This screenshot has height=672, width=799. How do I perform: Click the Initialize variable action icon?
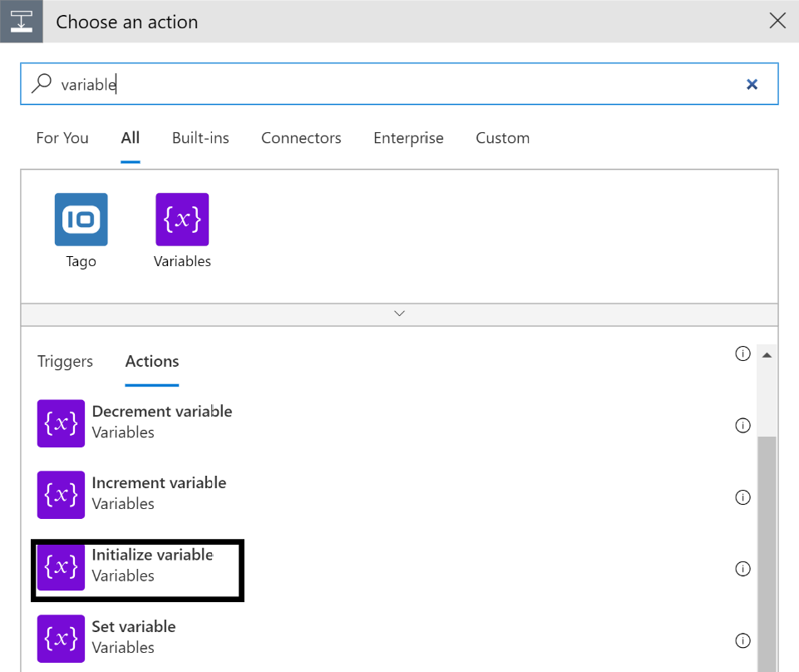(61, 567)
